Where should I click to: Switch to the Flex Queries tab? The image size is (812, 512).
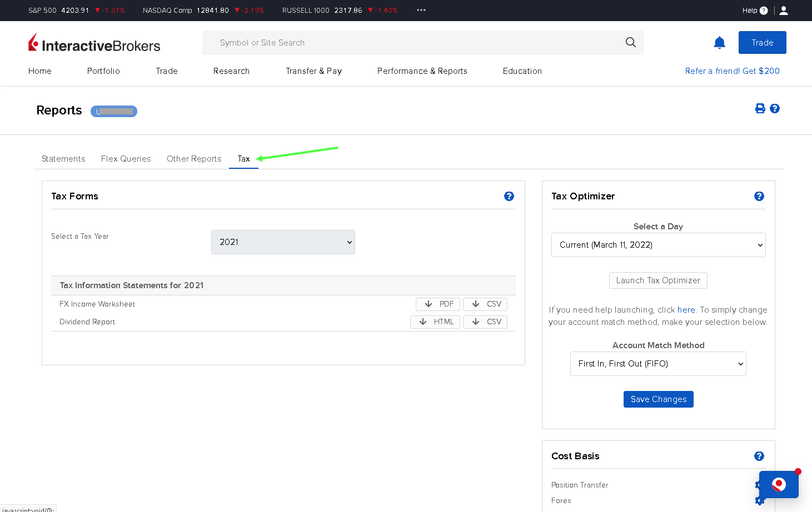click(126, 159)
